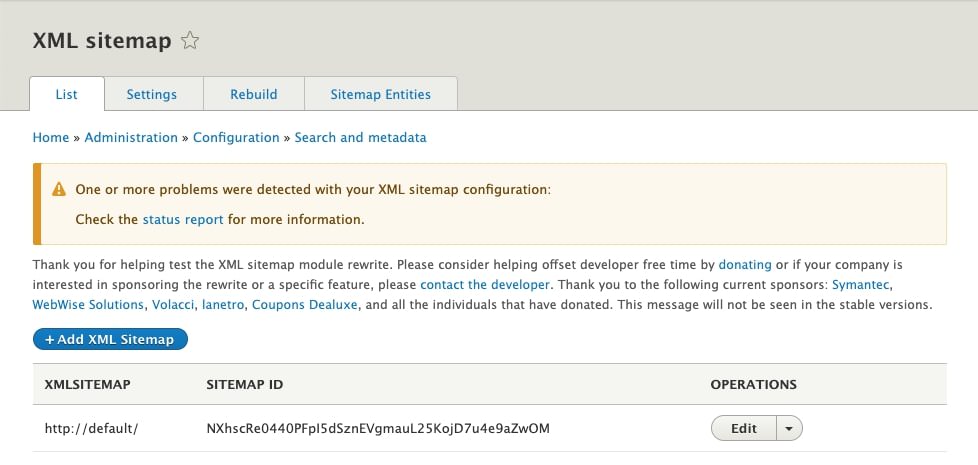Follow the Home breadcrumb link
Screen dimensions: 978x465
(x=50, y=138)
